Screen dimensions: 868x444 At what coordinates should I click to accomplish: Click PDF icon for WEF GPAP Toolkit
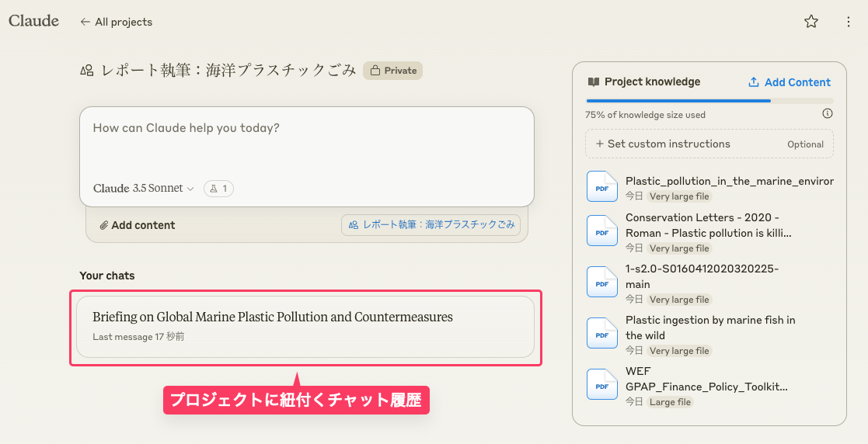(601, 384)
